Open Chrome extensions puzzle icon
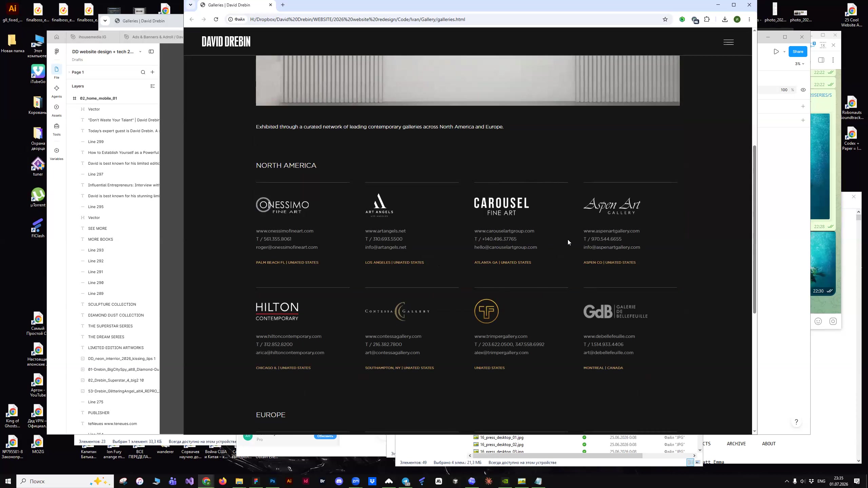Viewport: 868px width, 488px height. coord(707,19)
